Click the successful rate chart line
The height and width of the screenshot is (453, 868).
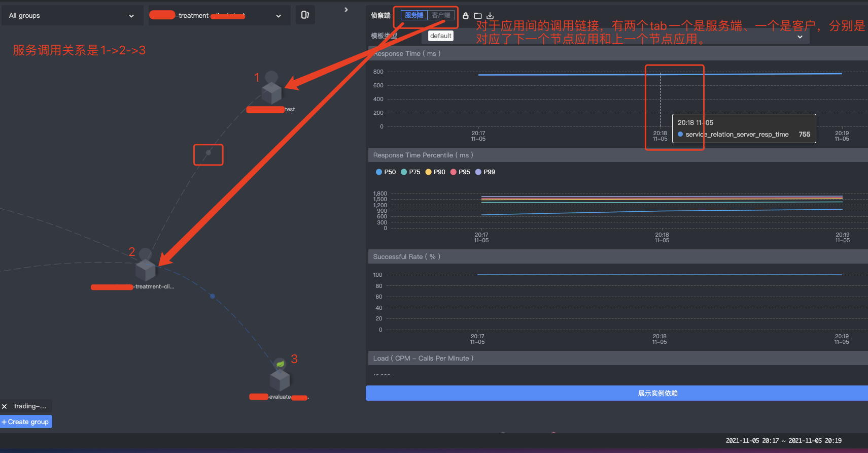point(659,275)
